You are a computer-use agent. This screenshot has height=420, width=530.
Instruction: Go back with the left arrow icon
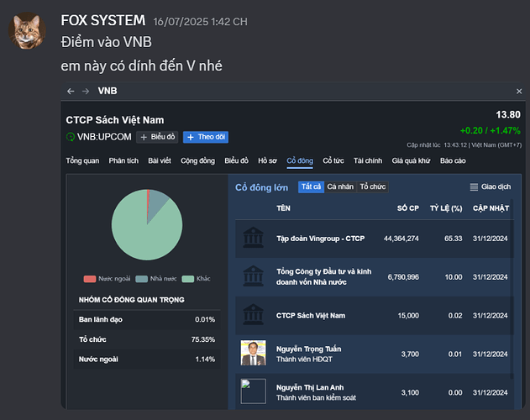point(71,91)
